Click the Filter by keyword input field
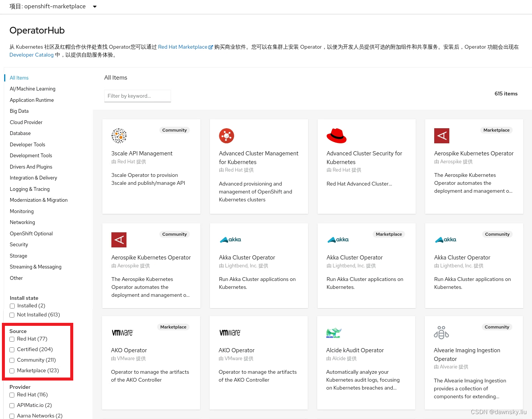This screenshot has width=532, height=419. coord(137,96)
